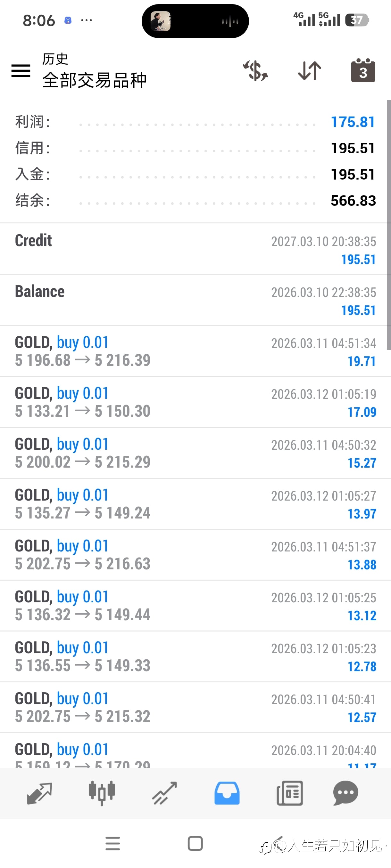Select the History inbox tab icon
Viewport: 391px width, 868px height.
click(x=227, y=793)
